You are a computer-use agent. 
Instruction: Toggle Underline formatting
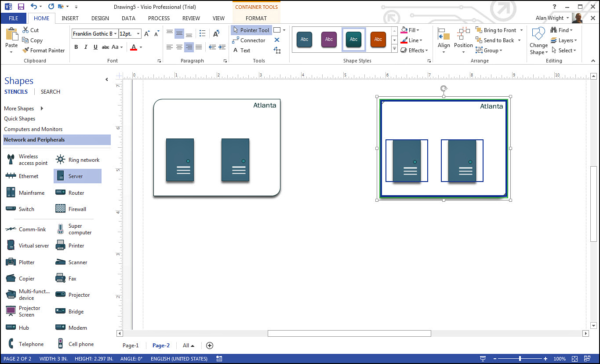click(95, 47)
